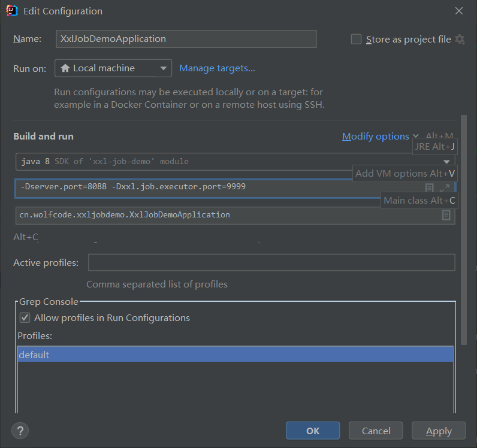Confirm with the OK button
Image resolution: width=477 pixels, height=448 pixels.
[x=313, y=431]
